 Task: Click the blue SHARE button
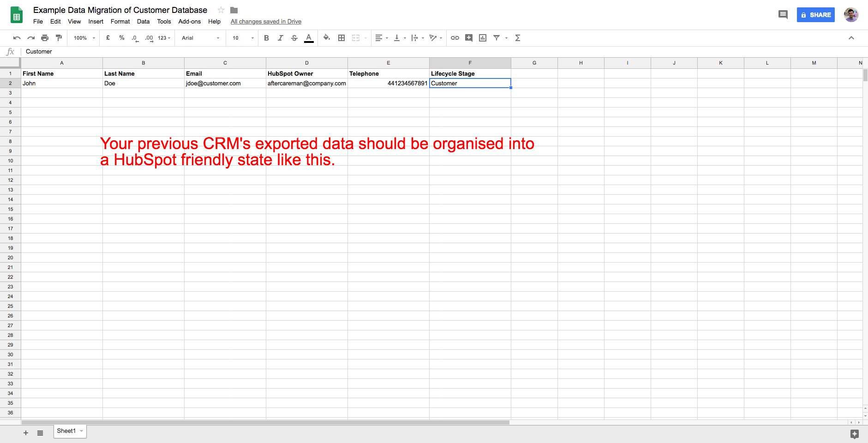[815, 15]
